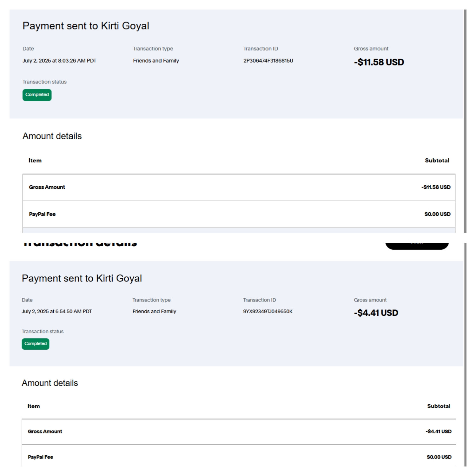Select the PayPal Fee row in the upper table
This screenshot has height=476, width=476.
(x=239, y=214)
